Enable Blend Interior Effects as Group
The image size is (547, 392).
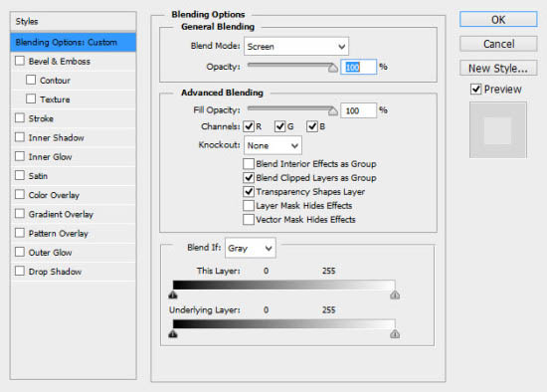pyautogui.click(x=249, y=163)
